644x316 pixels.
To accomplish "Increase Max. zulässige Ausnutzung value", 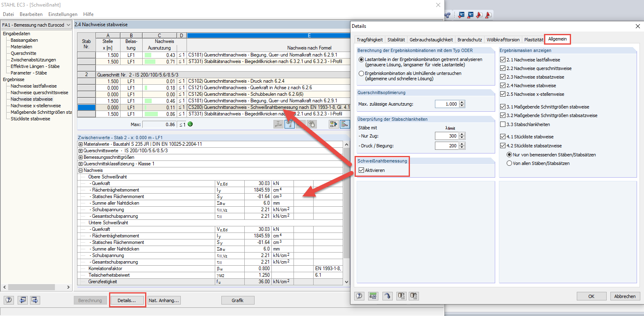I will [462, 102].
